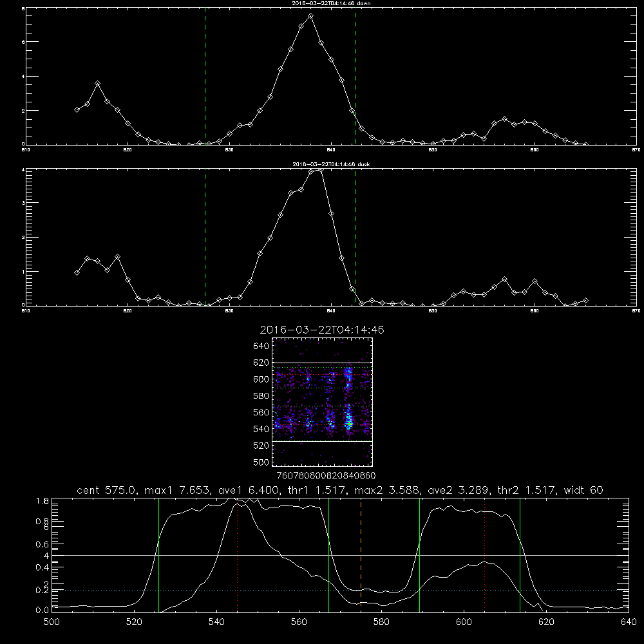The width and height of the screenshot is (644, 644).
Task: Click the y-axis value 1 on dusk plot
Action: point(23,272)
